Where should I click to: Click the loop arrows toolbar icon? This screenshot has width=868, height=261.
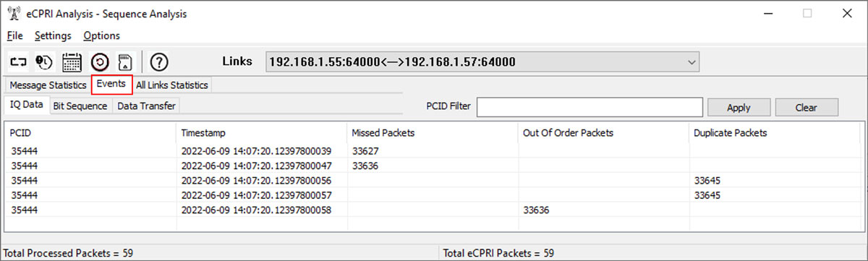(17, 61)
